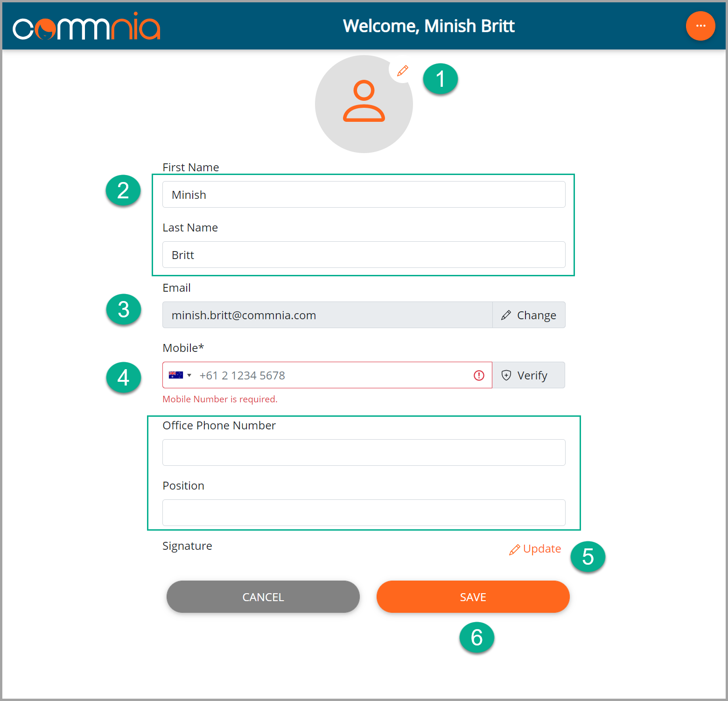Screen dimensions: 728x701
Task: Click into the First Name field
Action: click(364, 195)
